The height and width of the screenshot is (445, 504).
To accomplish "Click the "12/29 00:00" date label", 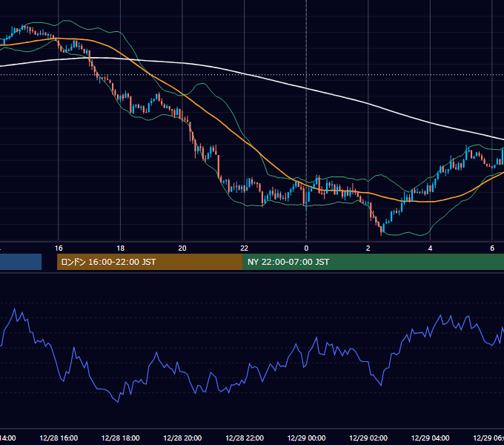I will point(306,438).
